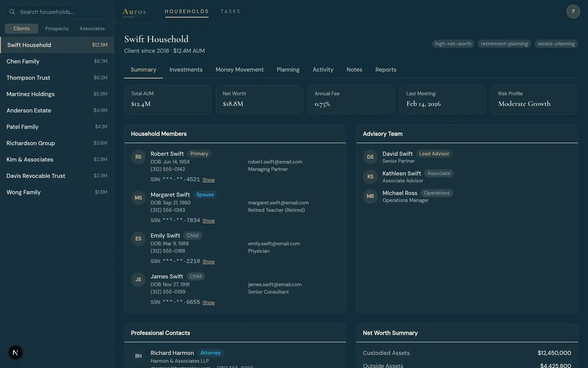The image size is (588, 368).
Task: Open Davis Revocable Trust household
Action: click(57, 176)
